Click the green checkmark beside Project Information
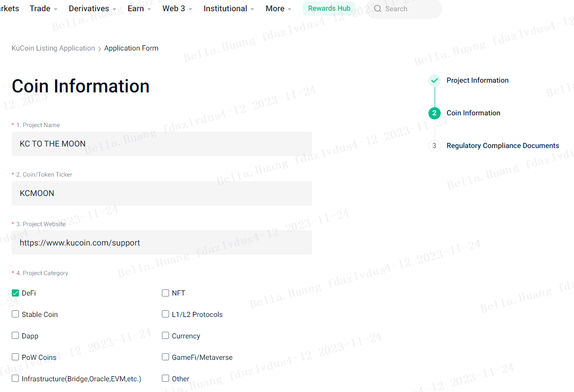 435,81
